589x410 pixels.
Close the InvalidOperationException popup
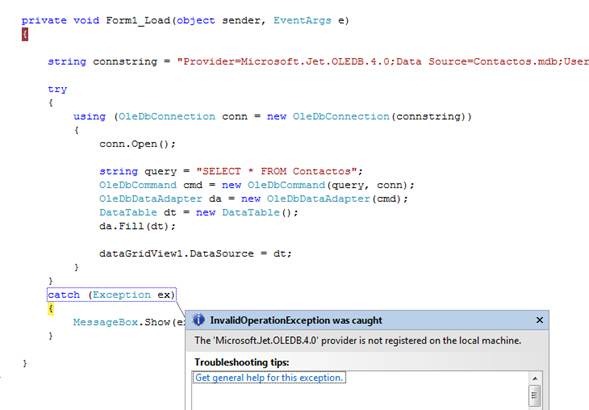pyautogui.click(x=539, y=320)
